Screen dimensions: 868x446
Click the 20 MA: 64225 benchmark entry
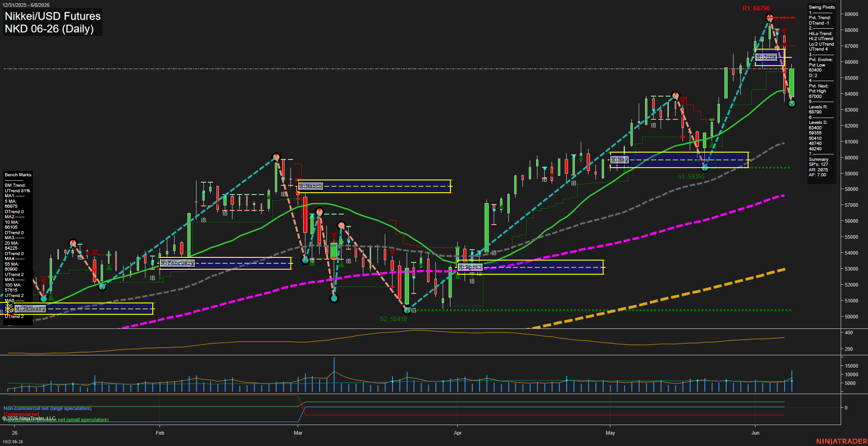click(x=11, y=246)
